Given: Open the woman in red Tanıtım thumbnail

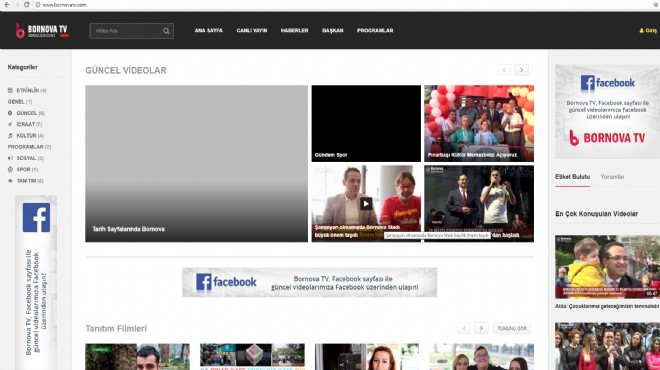Looking at the screenshot, I should (x=367, y=357).
